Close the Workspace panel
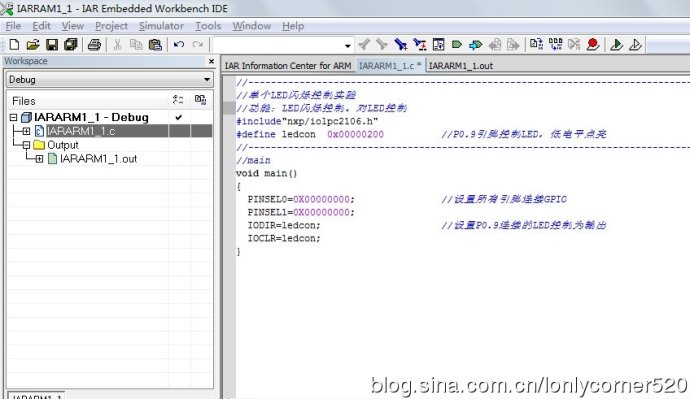Viewport: 690px width, 399px height. pyautogui.click(x=211, y=61)
